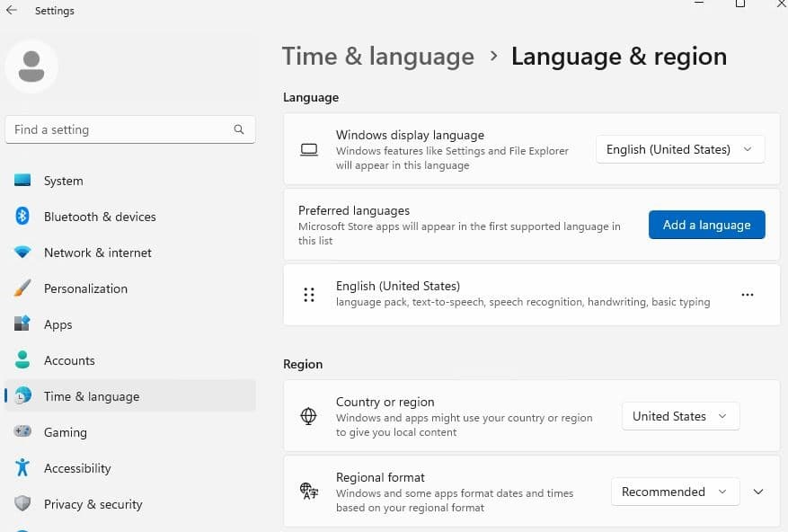Viewport: 788px width, 532px height.
Task: Click the Personalization paintbrush icon
Action: click(x=22, y=288)
